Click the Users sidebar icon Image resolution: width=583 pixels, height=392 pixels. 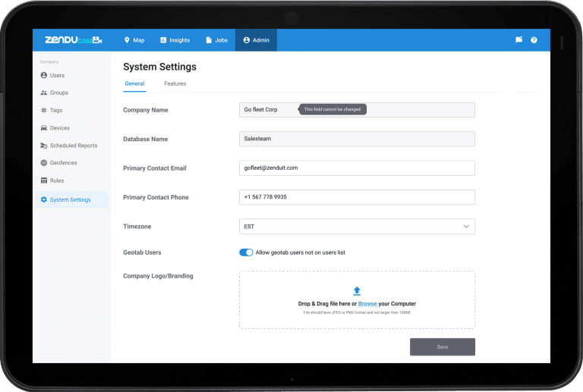pos(44,75)
